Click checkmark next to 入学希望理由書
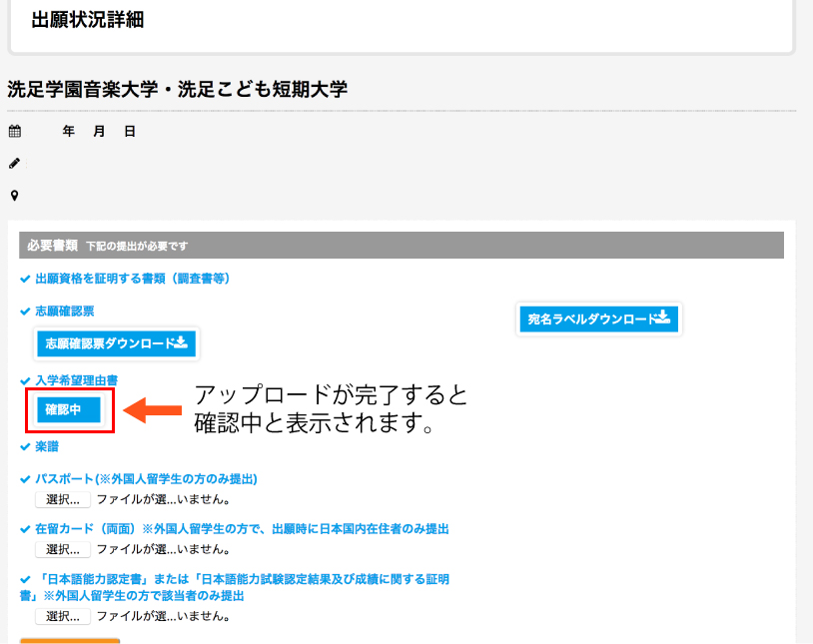The width and height of the screenshot is (813, 644). pos(25,381)
